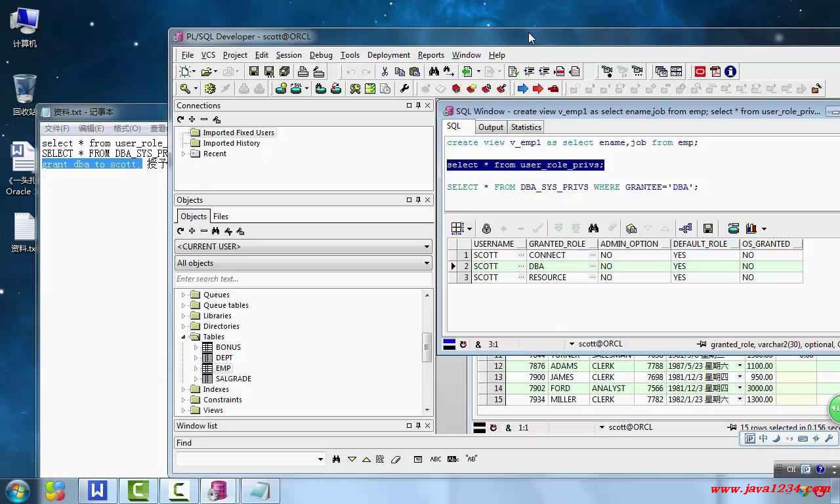This screenshot has height=504, width=840.
Task: Click the Objects tree vertical scrollbar thumb
Action: point(427,346)
